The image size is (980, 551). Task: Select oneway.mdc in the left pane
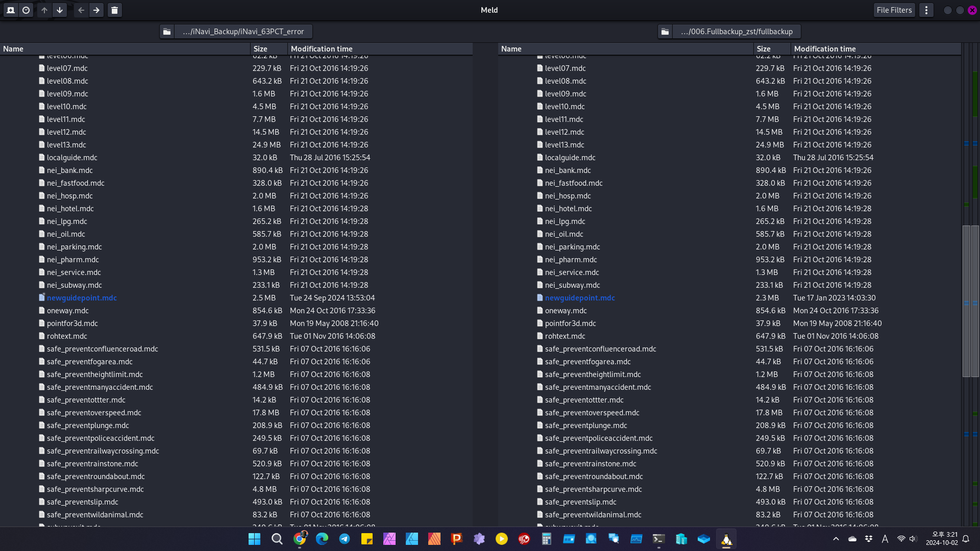pyautogui.click(x=67, y=311)
